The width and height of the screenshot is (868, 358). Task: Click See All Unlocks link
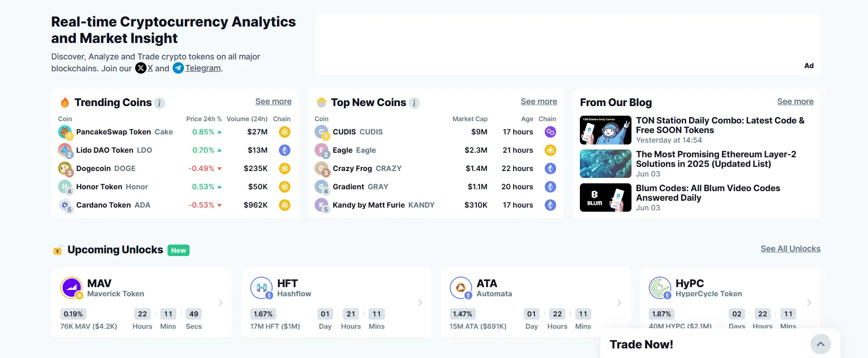pyautogui.click(x=790, y=249)
